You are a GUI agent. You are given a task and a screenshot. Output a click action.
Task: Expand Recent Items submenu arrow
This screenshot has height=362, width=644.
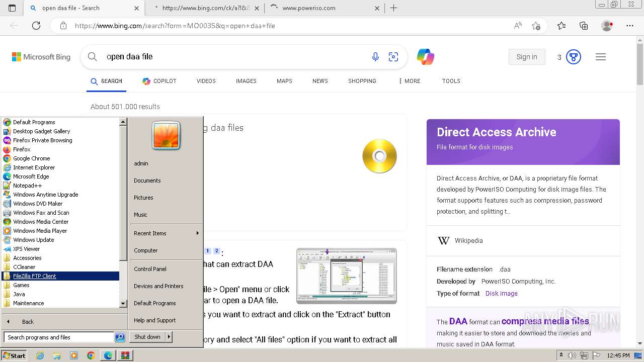point(197,233)
